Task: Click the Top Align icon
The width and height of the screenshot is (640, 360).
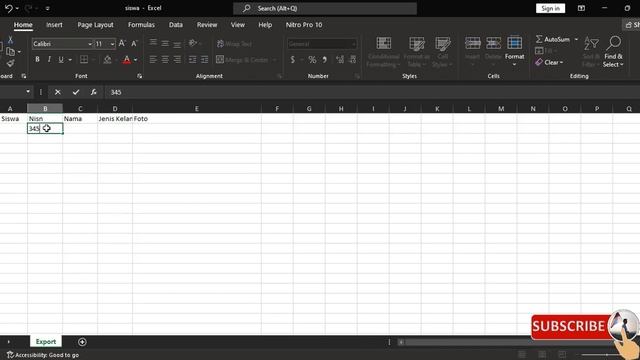Action: 153,43
